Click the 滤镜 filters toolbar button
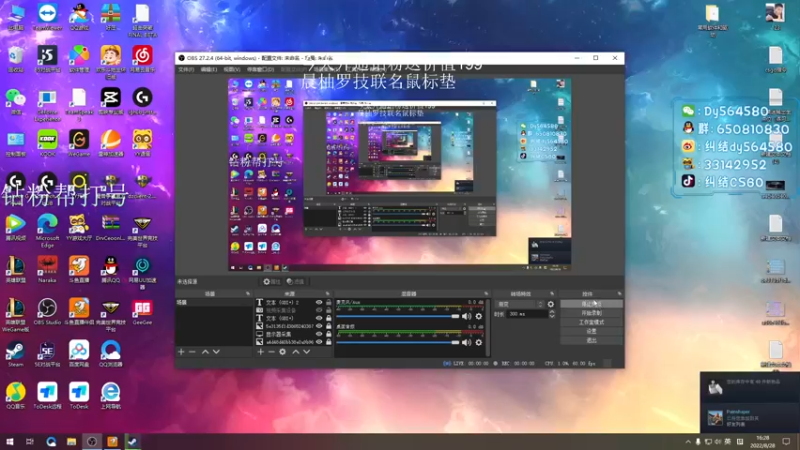 pos(295,282)
